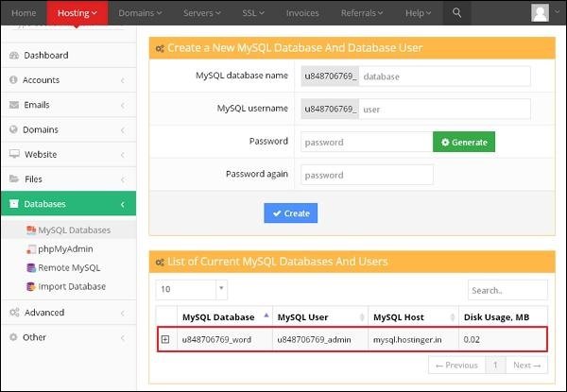Select MySQL Databases sidebar item
The width and height of the screenshot is (567, 392).
click(73, 230)
